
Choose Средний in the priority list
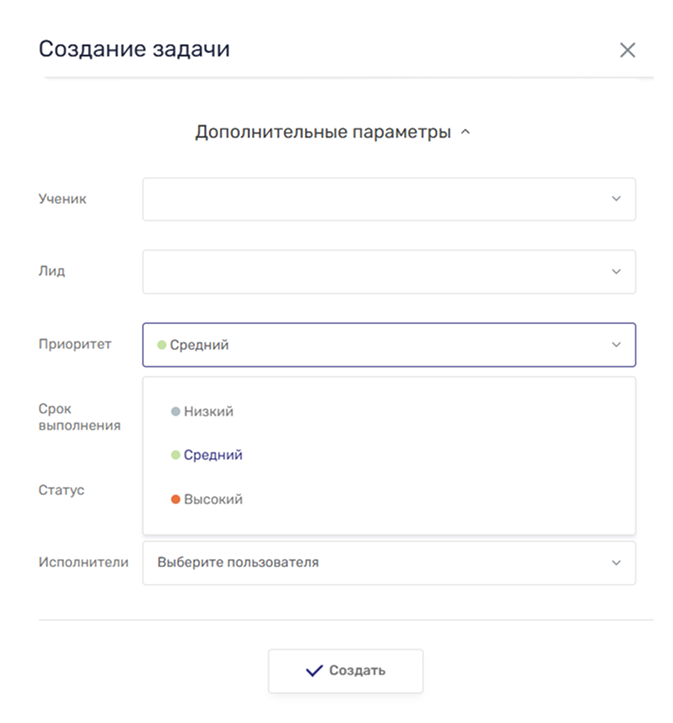(213, 455)
